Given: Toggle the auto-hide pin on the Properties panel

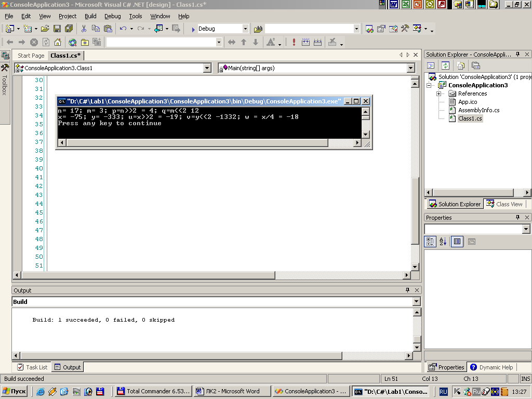Looking at the screenshot, I should [518, 218].
